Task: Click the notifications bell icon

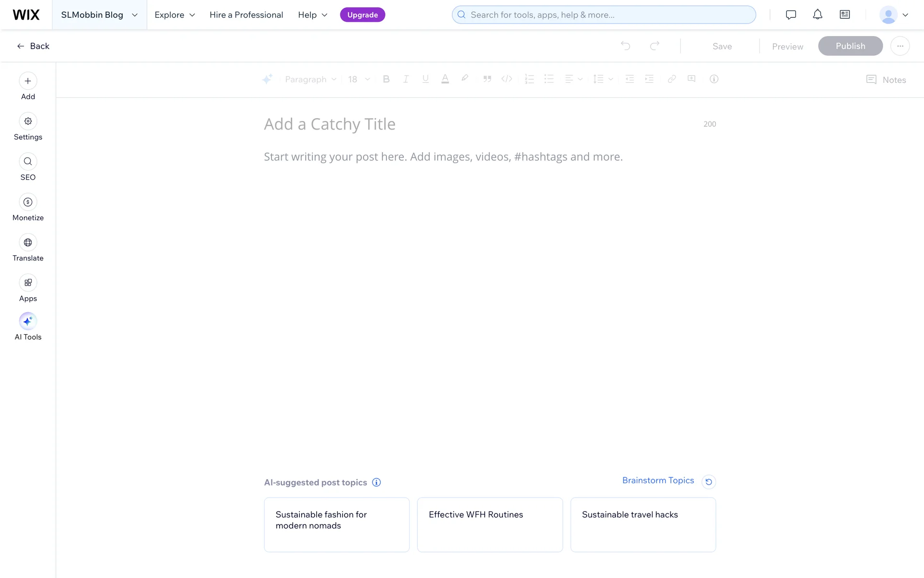Action: tap(818, 15)
